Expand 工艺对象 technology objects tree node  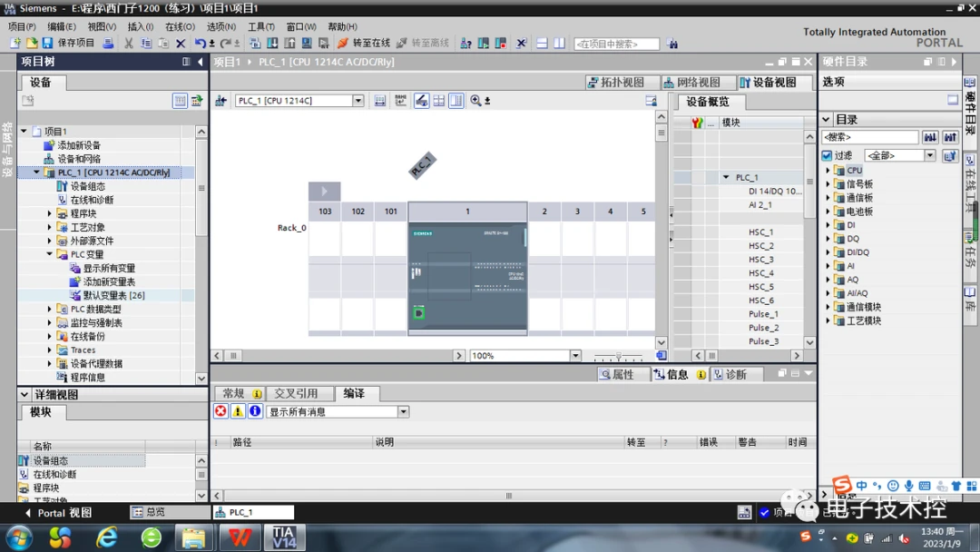point(49,228)
